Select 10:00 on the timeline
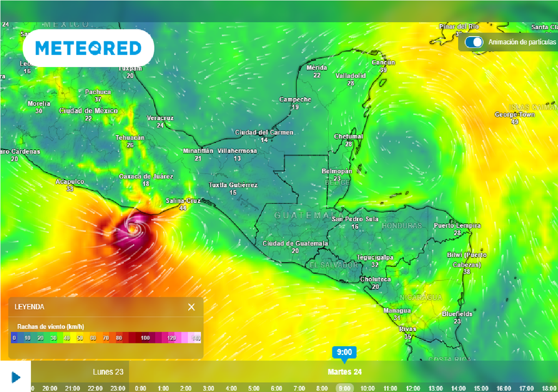Image resolution: width=558 pixels, height=392 pixels. (367, 388)
